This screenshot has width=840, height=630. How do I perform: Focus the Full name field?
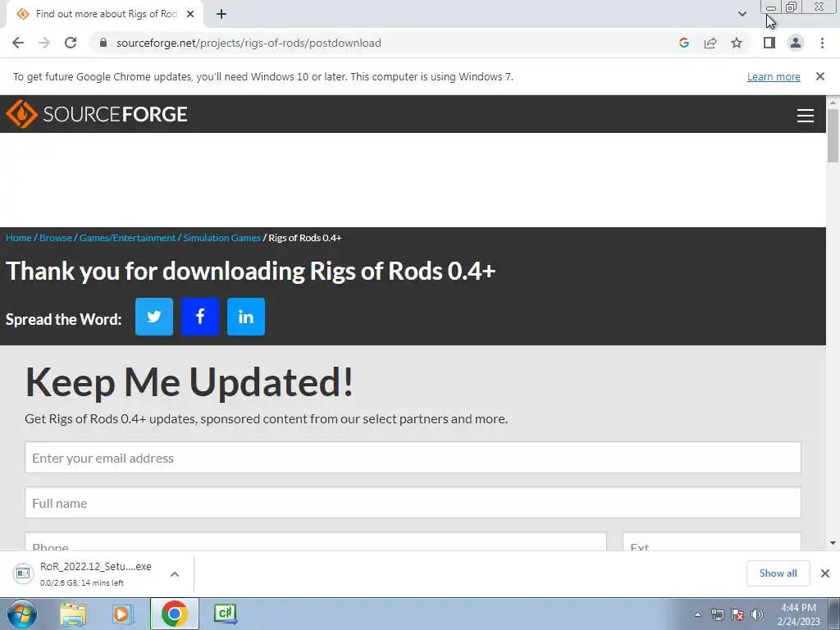click(413, 503)
